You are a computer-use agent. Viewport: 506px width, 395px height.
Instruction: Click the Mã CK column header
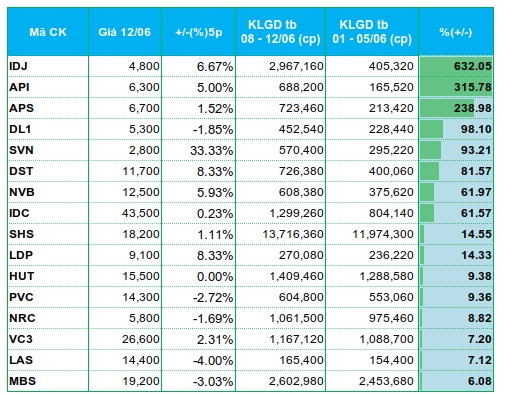48,32
